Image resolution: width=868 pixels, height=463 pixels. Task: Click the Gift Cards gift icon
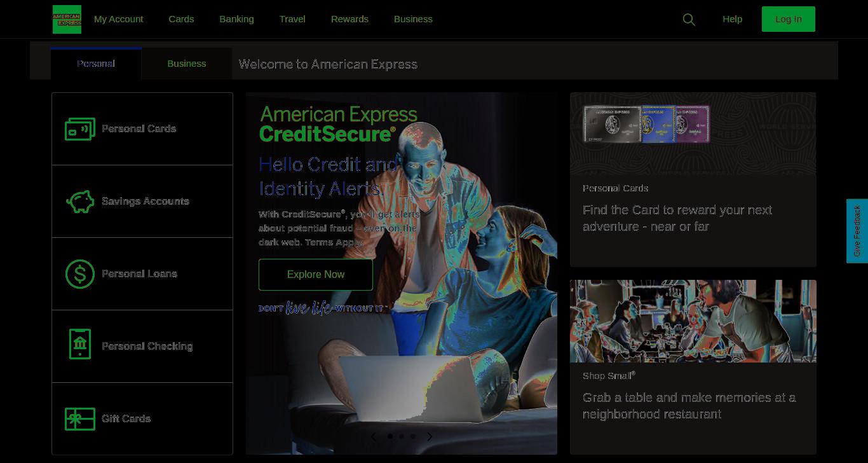pos(80,419)
